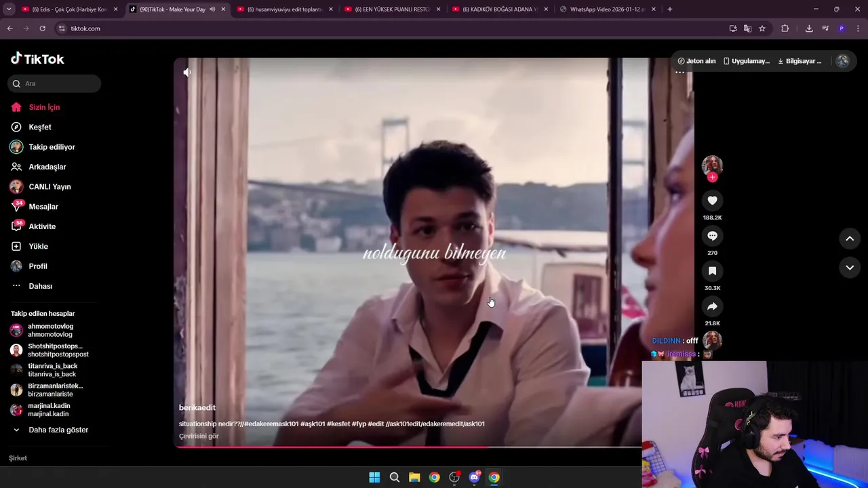Open Windows taskbar search
The height and width of the screenshot is (488, 868).
click(395, 477)
